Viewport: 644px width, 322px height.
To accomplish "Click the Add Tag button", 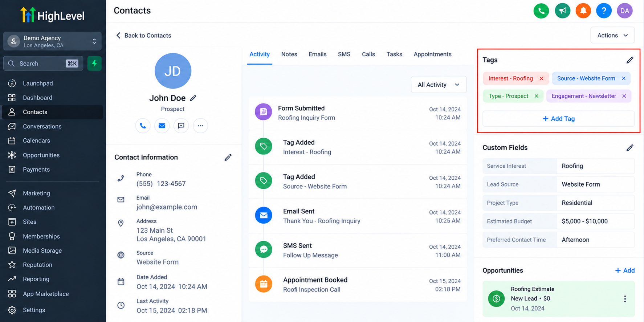I will [x=558, y=119].
